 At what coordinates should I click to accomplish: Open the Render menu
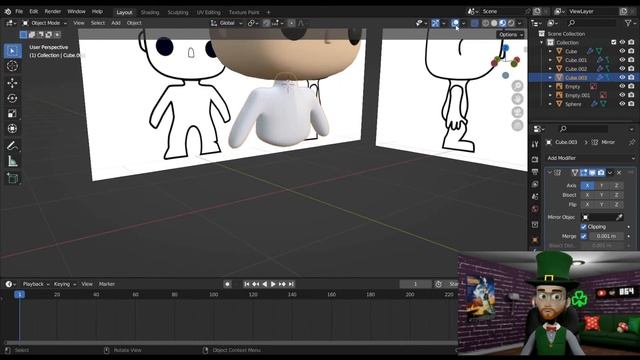click(x=53, y=11)
